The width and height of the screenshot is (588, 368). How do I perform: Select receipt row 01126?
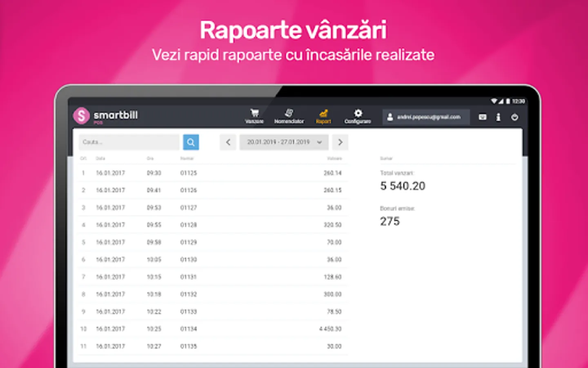[213, 190]
